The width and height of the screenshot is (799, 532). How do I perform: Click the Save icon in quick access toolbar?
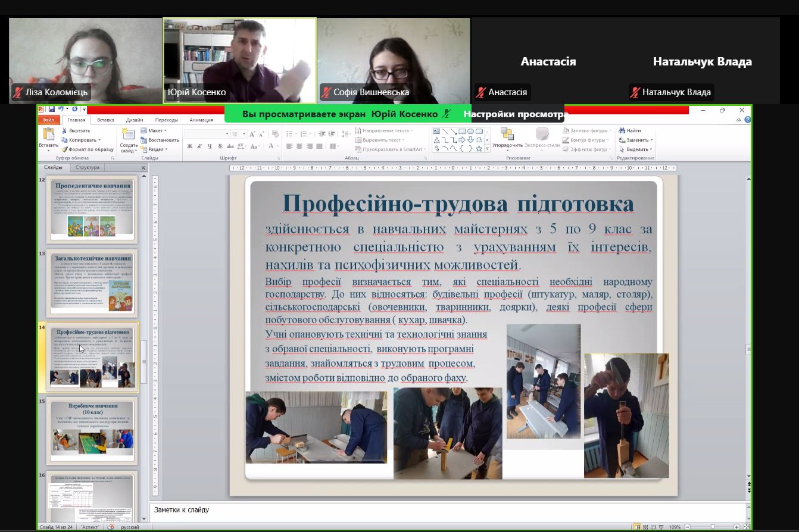pos(52,109)
